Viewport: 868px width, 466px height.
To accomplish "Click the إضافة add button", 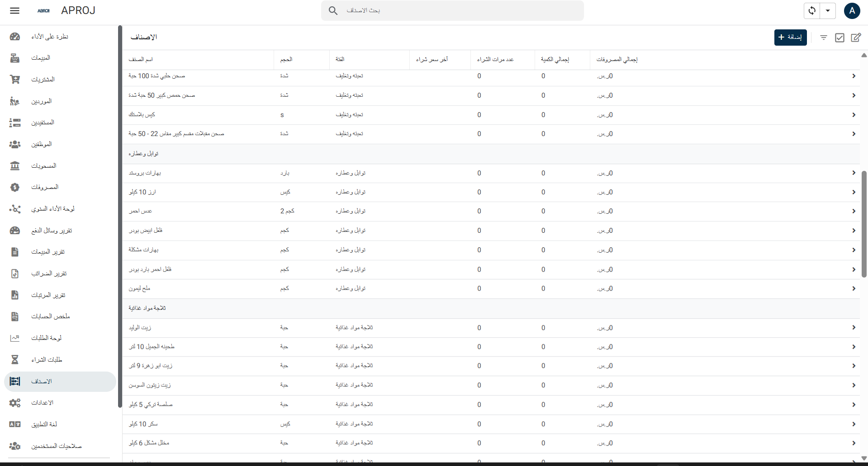I will coord(790,38).
